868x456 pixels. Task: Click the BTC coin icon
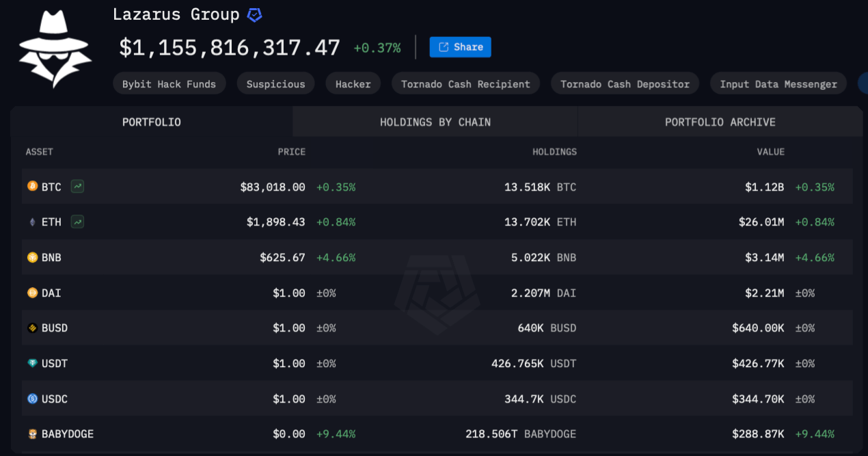(32, 186)
